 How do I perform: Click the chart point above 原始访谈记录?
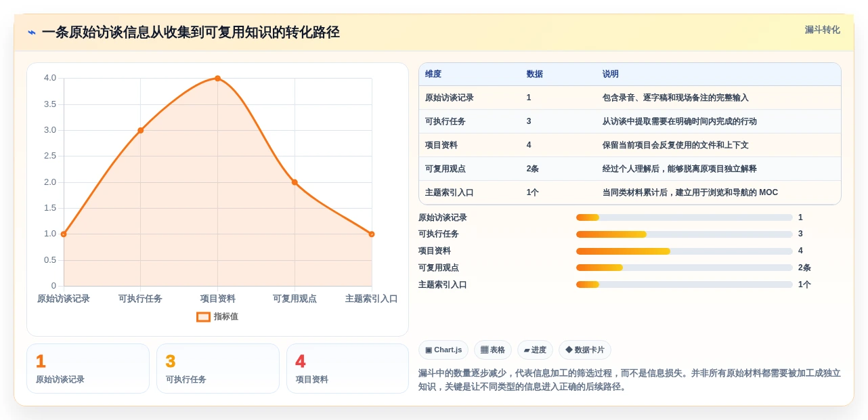pos(64,234)
